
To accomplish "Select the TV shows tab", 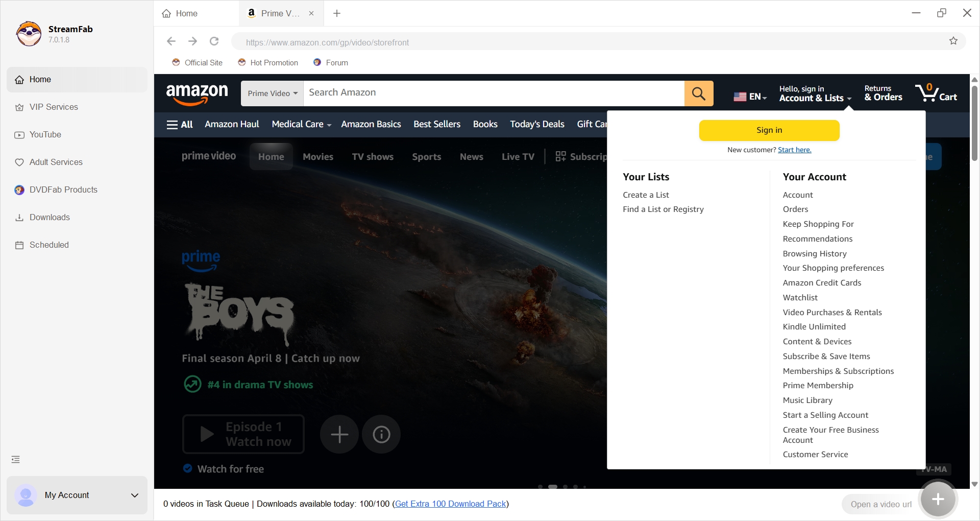I will click(373, 157).
